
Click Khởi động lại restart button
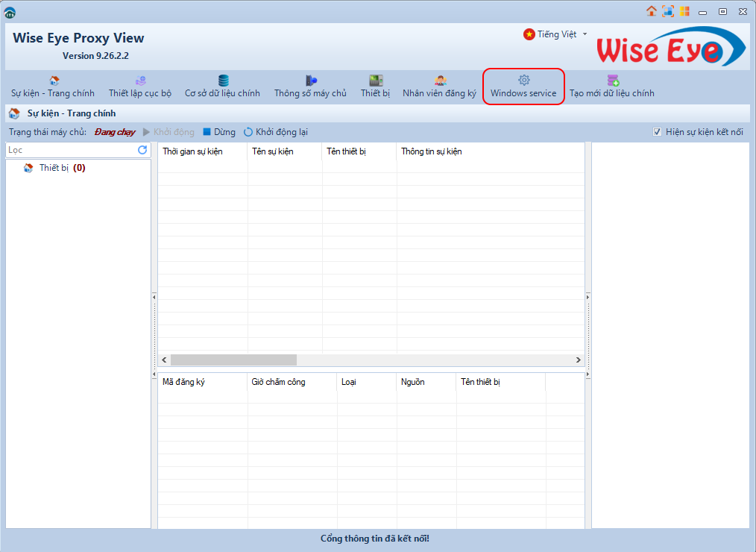click(x=275, y=132)
